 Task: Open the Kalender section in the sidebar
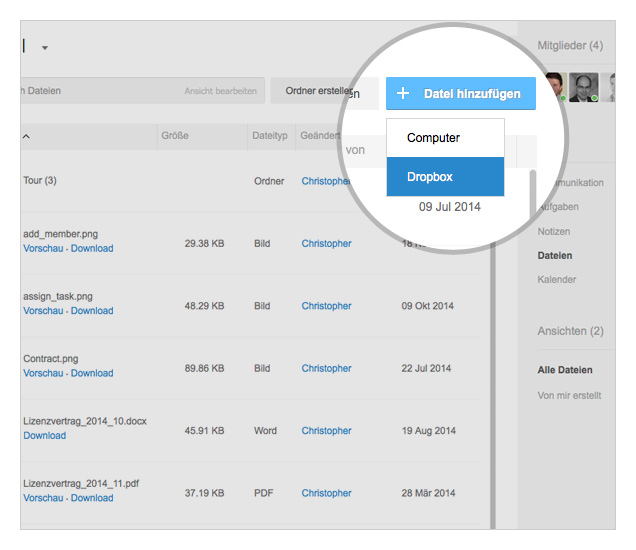tap(556, 279)
